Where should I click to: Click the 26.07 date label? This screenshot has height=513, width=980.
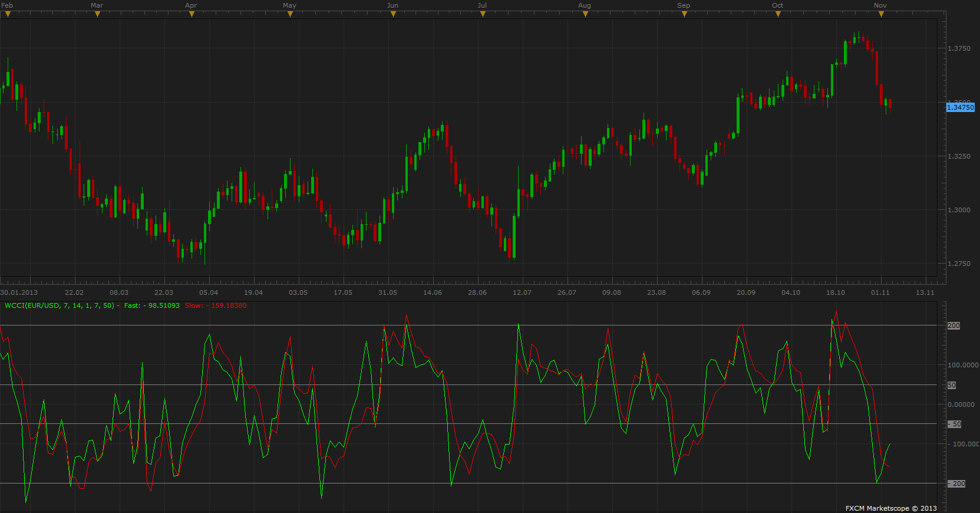(567, 292)
